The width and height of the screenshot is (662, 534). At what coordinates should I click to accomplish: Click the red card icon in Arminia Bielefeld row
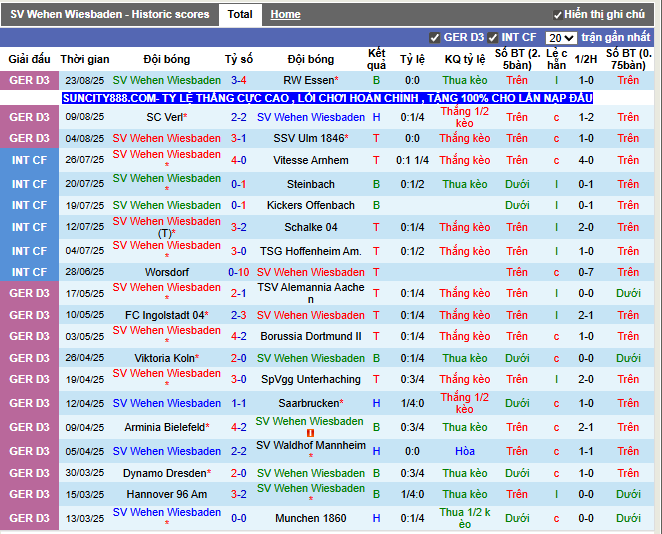[310, 433]
